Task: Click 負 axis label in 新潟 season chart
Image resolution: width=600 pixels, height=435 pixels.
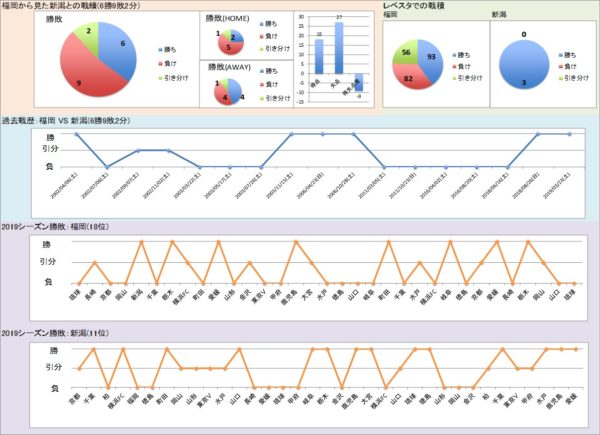Action: (x=55, y=388)
